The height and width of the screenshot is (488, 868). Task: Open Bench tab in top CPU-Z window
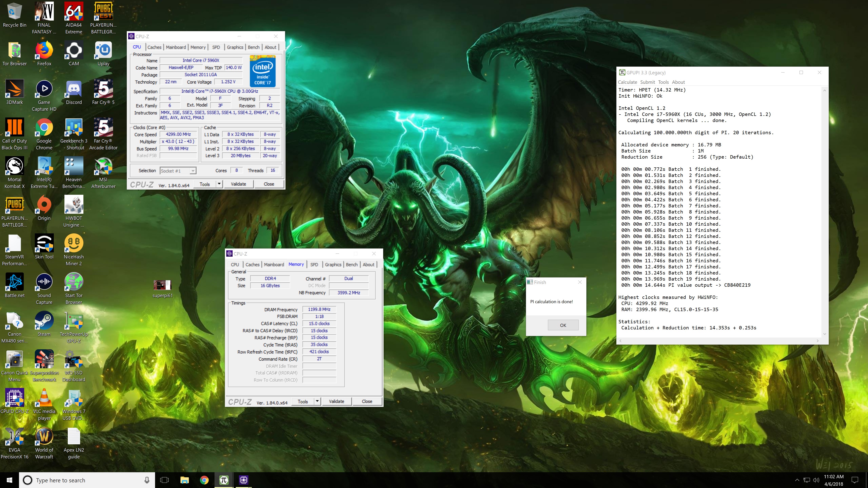click(x=253, y=47)
